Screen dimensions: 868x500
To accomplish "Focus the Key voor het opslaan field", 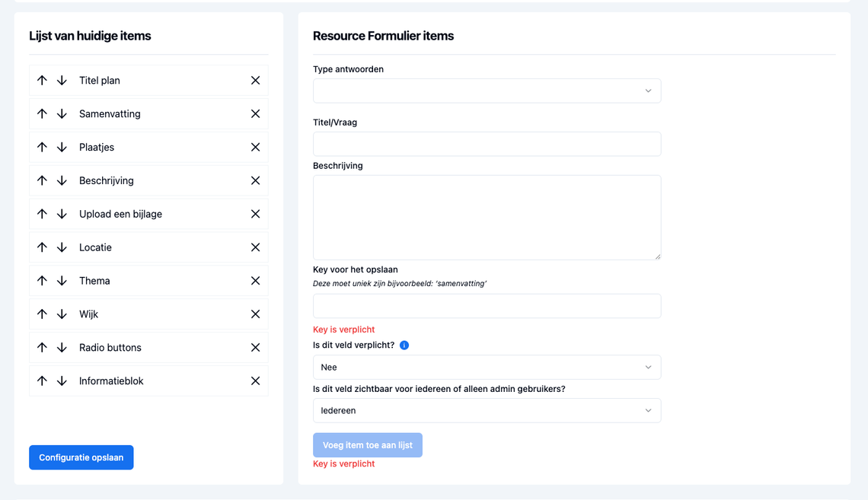I will tap(487, 306).
